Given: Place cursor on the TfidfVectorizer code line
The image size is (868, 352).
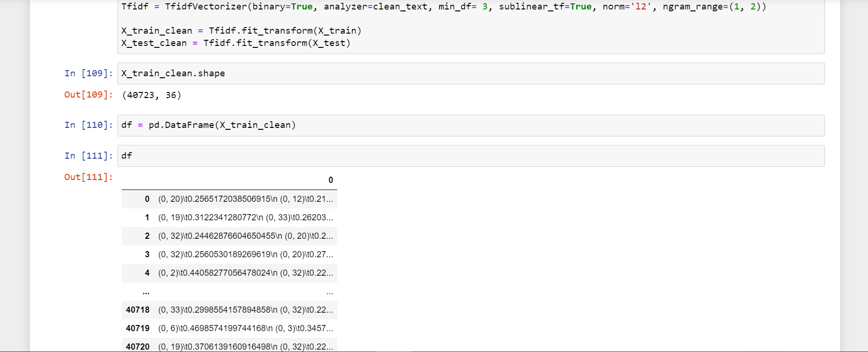Looking at the screenshot, I should coord(443,7).
